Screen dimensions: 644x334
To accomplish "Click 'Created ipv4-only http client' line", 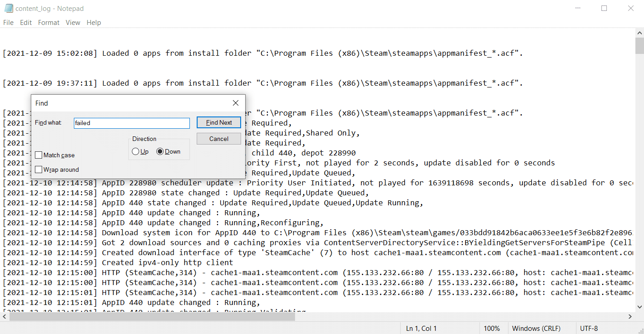I will 118,263.
